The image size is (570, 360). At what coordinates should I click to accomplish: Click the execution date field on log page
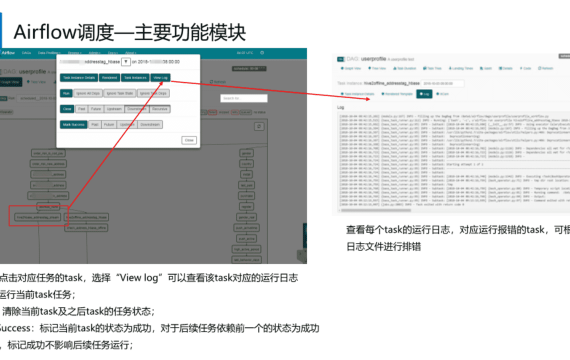[442, 84]
